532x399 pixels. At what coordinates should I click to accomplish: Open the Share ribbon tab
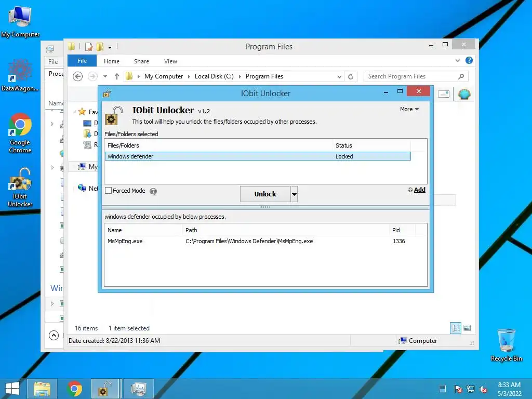click(141, 61)
